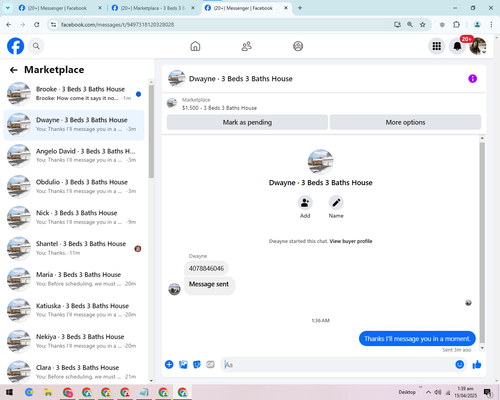Image resolution: width=500 pixels, height=400 pixels.
Task: Open the Friends icon in top navigation
Action: pyautogui.click(x=246, y=46)
